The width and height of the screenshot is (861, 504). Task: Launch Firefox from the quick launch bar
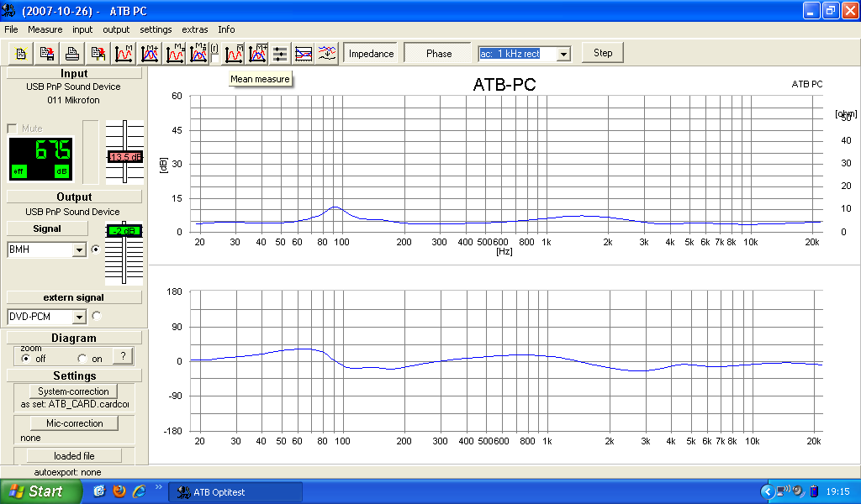(119, 491)
